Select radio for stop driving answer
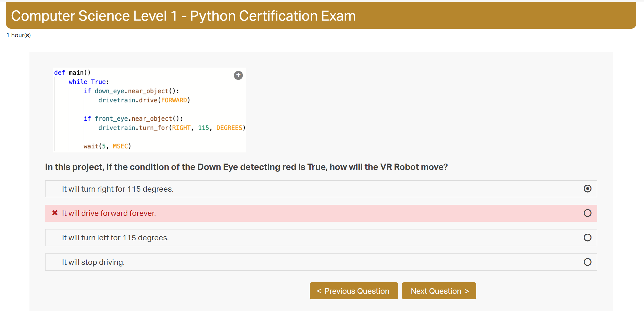The height and width of the screenshot is (311, 644). pos(587,262)
